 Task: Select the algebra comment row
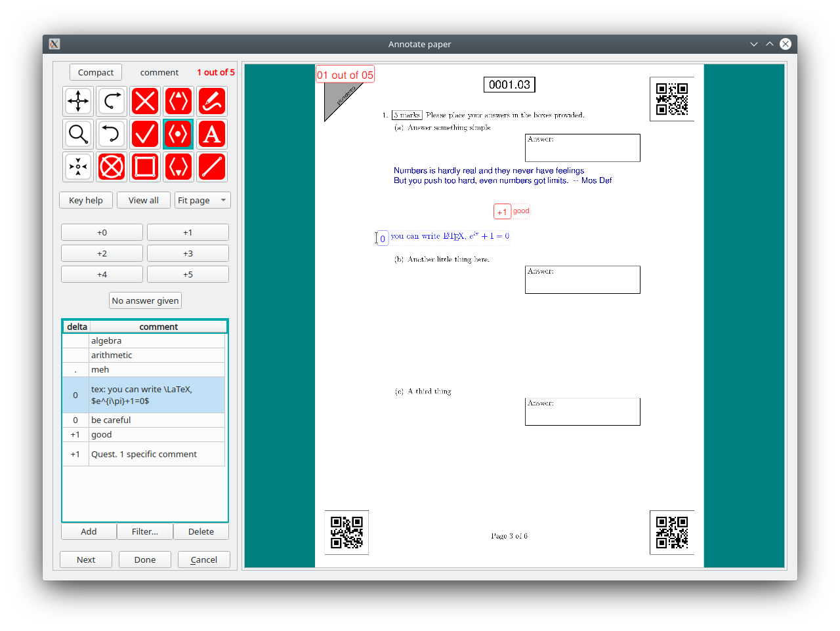click(x=144, y=340)
